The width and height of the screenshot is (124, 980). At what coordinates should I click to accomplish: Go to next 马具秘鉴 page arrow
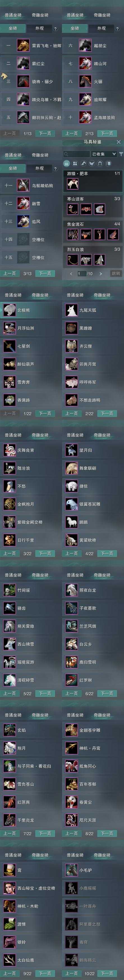(100, 274)
